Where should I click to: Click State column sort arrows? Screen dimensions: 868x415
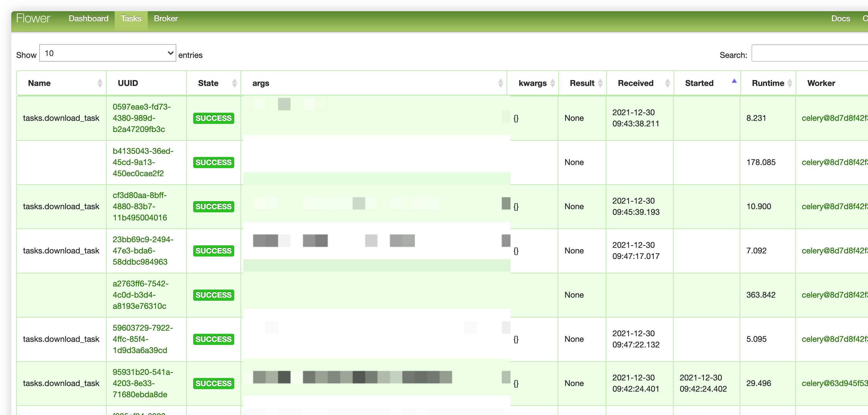click(x=235, y=83)
